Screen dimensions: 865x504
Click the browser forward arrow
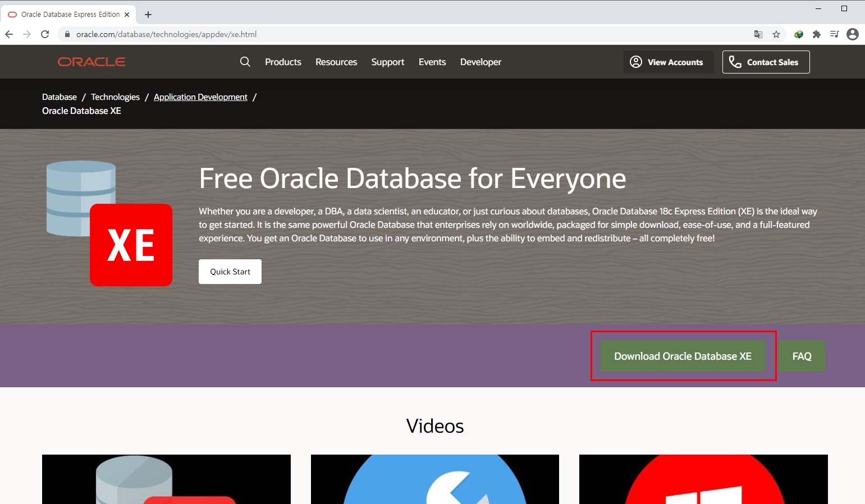[x=27, y=34]
